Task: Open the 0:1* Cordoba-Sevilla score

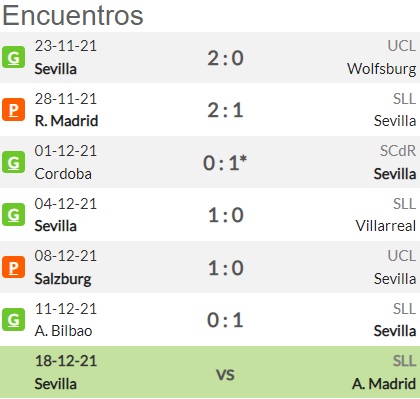Action: 225,163
